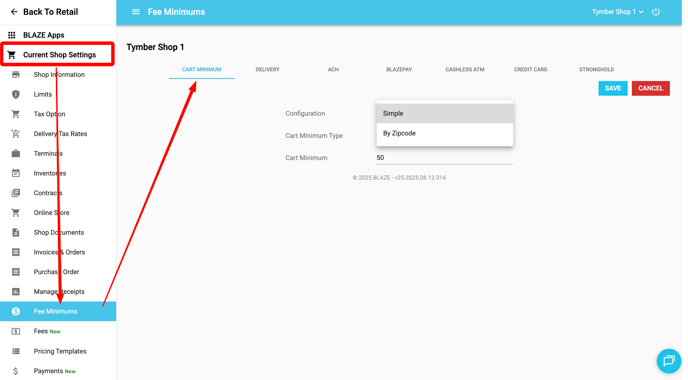688x380 pixels.
Task: Open Manage Receipts page
Action: (59, 292)
